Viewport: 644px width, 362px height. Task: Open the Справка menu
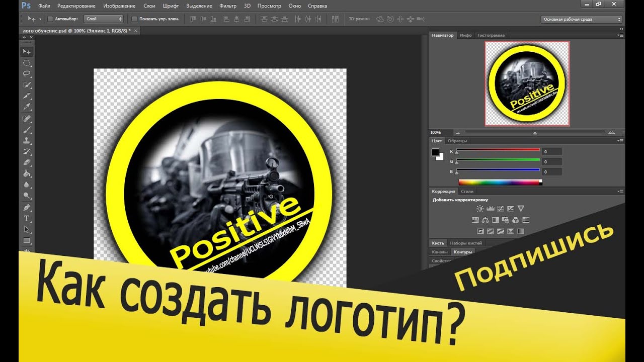(317, 6)
